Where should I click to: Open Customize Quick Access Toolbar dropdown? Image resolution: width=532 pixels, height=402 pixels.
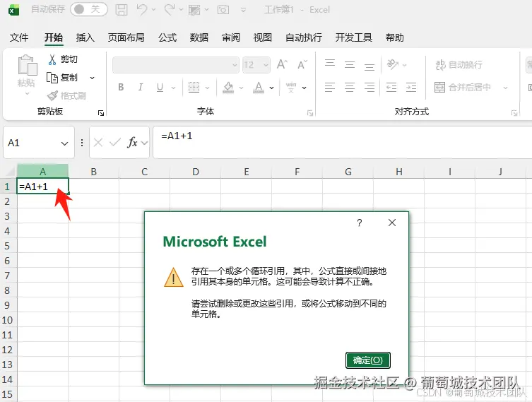coord(243,10)
